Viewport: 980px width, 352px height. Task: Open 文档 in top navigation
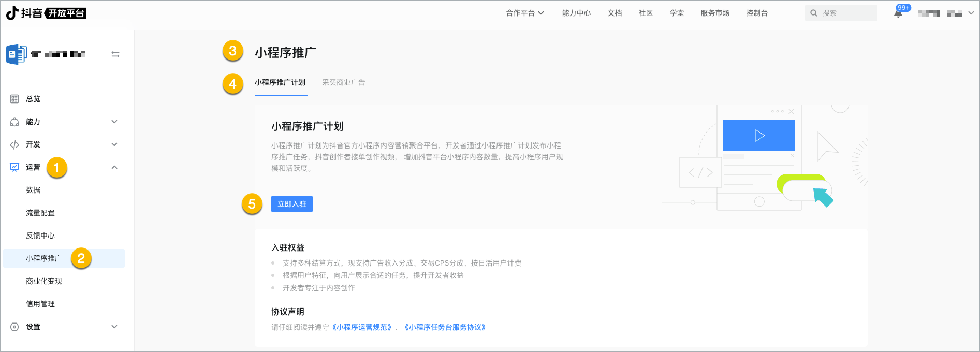click(615, 13)
